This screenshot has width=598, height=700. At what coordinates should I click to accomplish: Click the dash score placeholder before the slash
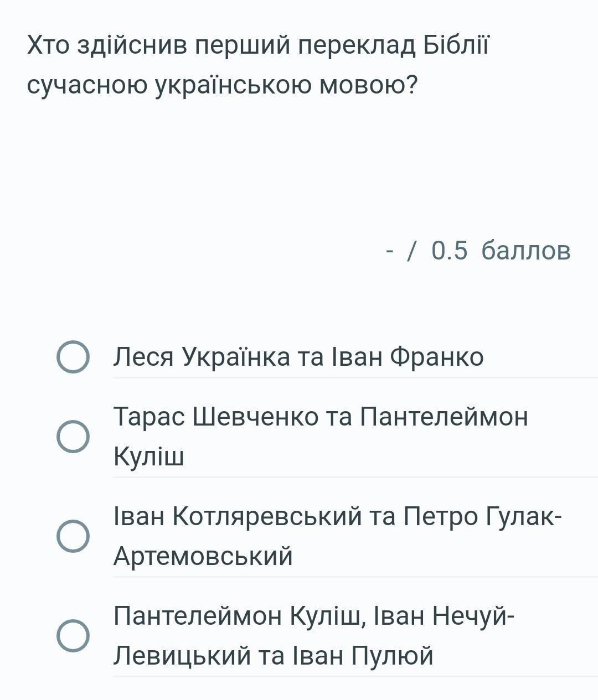coord(390,251)
